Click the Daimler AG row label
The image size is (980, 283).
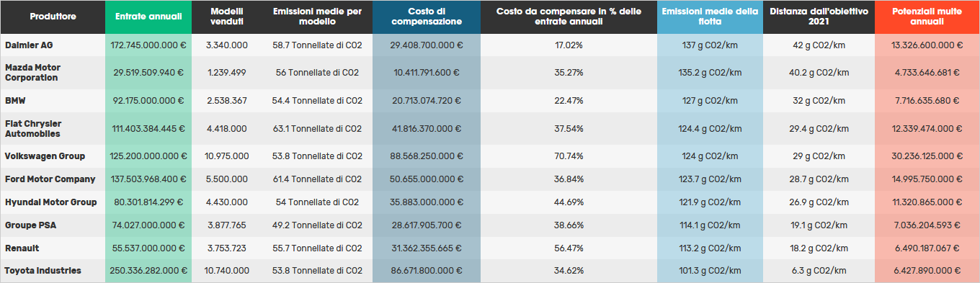(29, 45)
